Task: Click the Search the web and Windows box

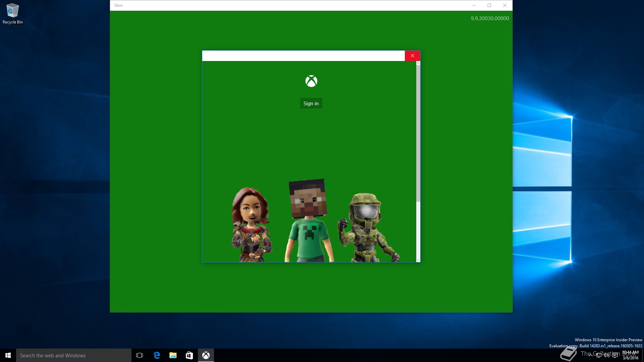Action: [74, 355]
